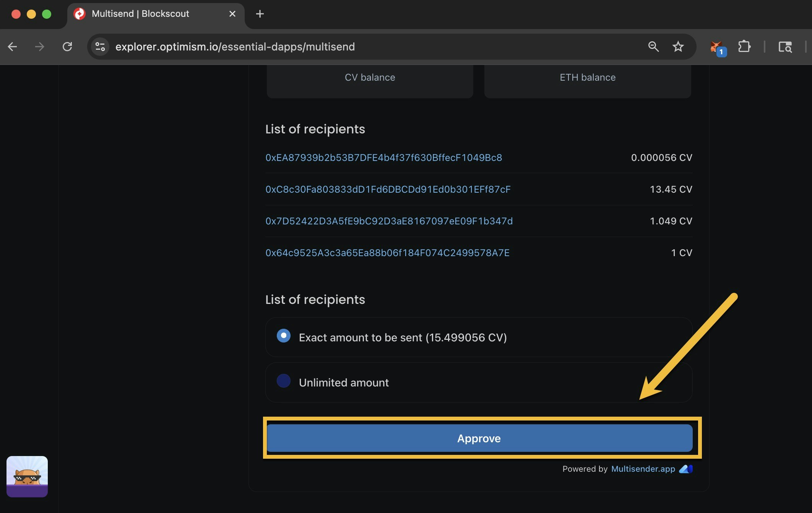Select the Exact amount to be sent option
This screenshot has height=513, width=812.
pos(284,336)
